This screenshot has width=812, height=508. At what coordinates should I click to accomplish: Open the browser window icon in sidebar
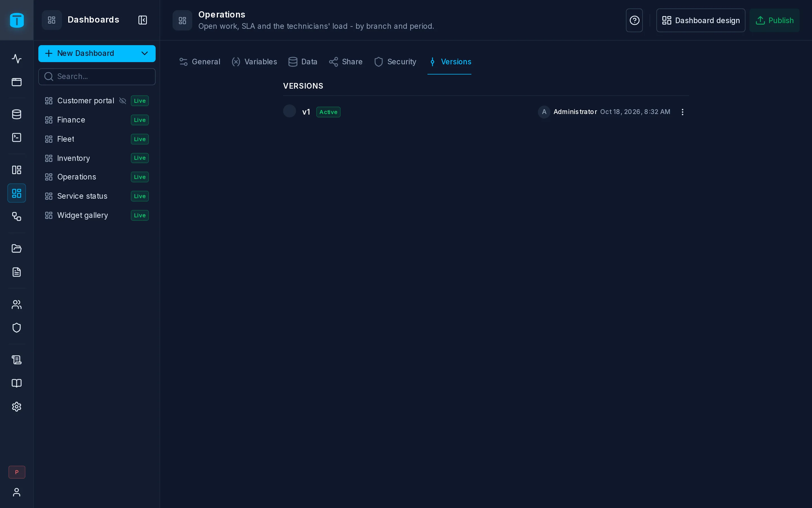17,82
